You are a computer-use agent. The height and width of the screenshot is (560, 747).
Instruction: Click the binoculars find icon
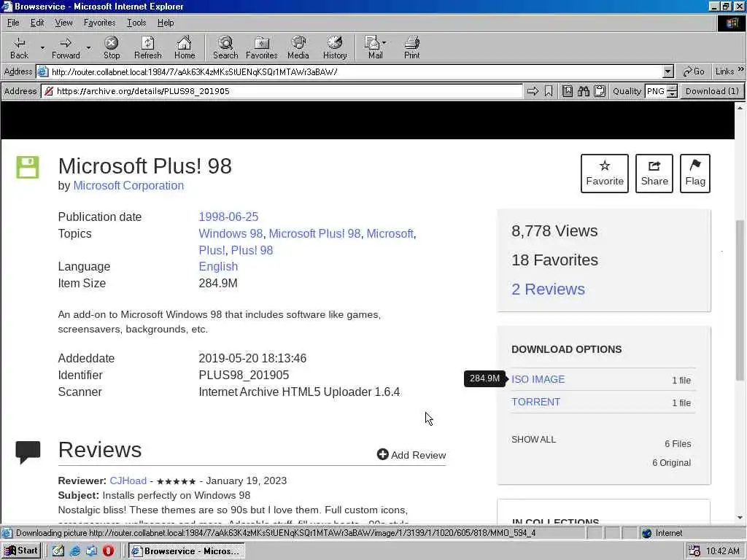pyautogui.click(x=584, y=91)
